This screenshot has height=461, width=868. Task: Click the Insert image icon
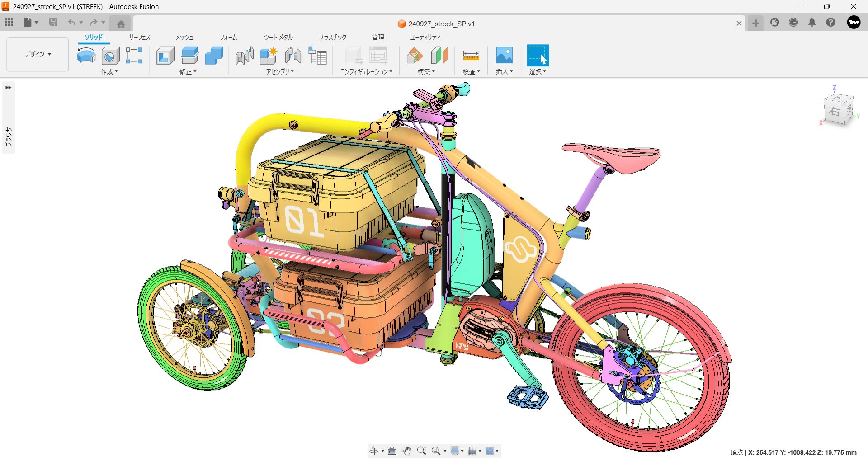pyautogui.click(x=504, y=56)
